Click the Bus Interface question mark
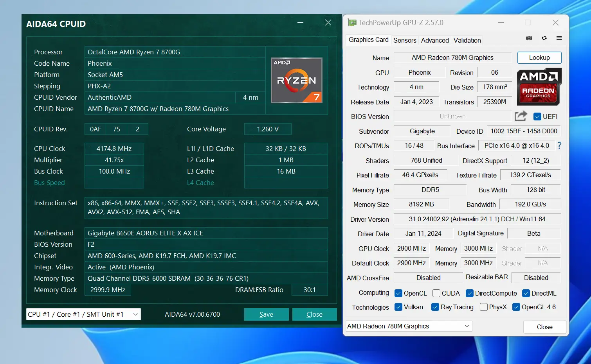This screenshot has height=364, width=591. tap(559, 145)
